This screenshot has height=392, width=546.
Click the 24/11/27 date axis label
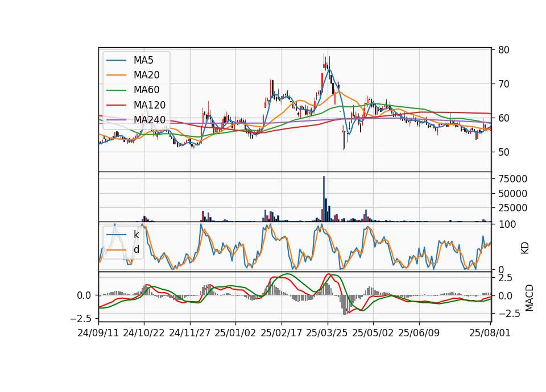(190, 333)
